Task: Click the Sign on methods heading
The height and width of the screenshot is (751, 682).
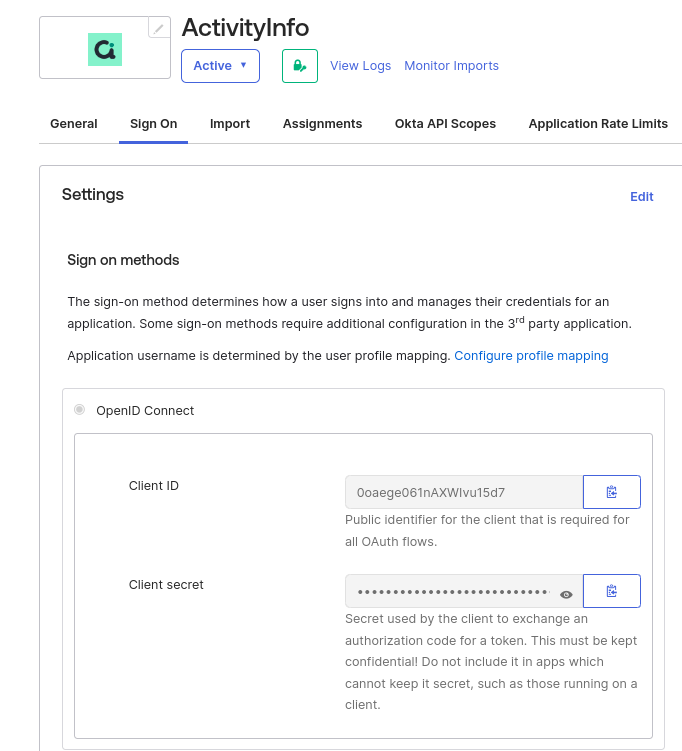Action: pyautogui.click(x=123, y=260)
